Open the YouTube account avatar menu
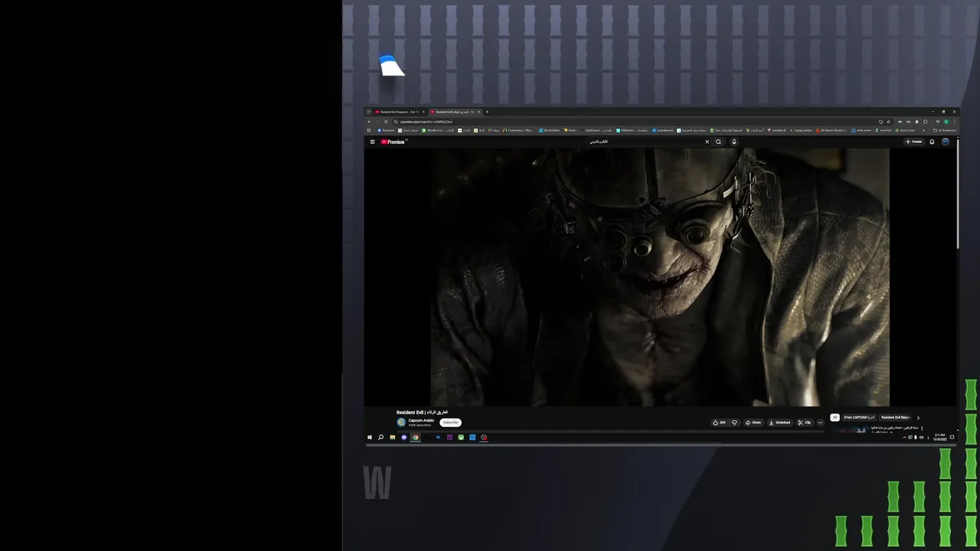980x551 pixels. (x=946, y=142)
